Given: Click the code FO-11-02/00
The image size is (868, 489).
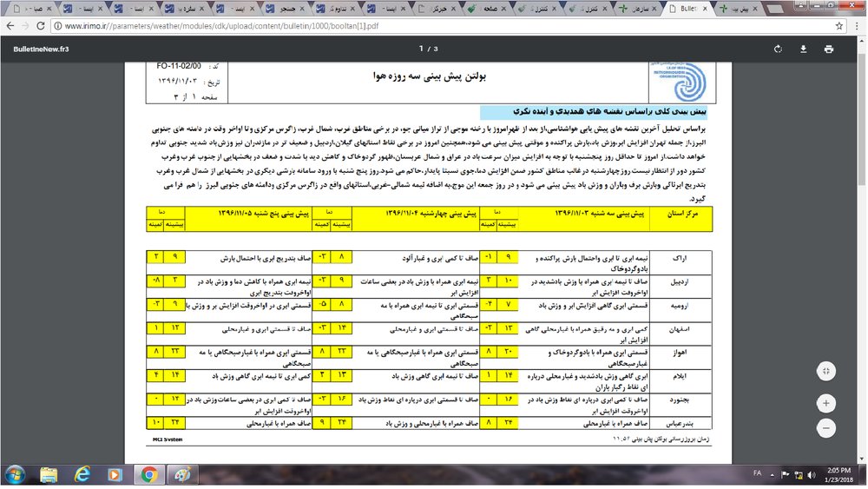Looking at the screenshot, I should coord(179,66).
